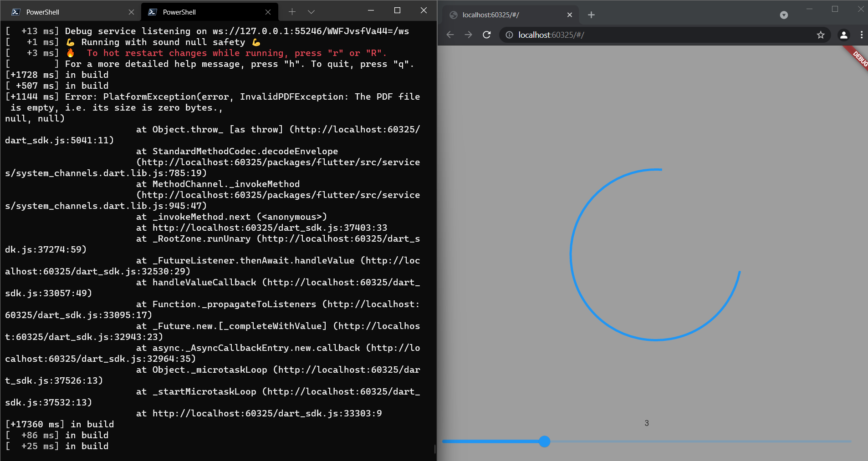Close the inactive PowerShell tab
868x461 pixels.
pos(132,12)
